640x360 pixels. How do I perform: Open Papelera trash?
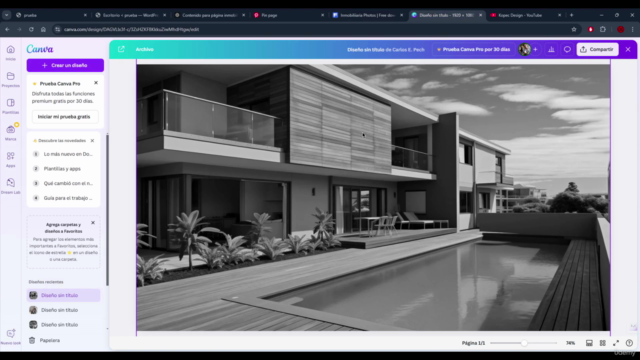[x=45, y=340]
